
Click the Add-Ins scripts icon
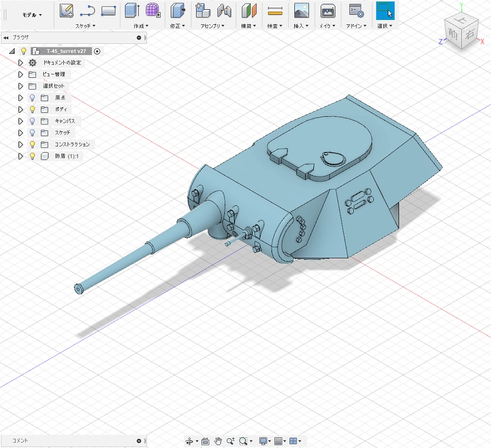pos(357,11)
